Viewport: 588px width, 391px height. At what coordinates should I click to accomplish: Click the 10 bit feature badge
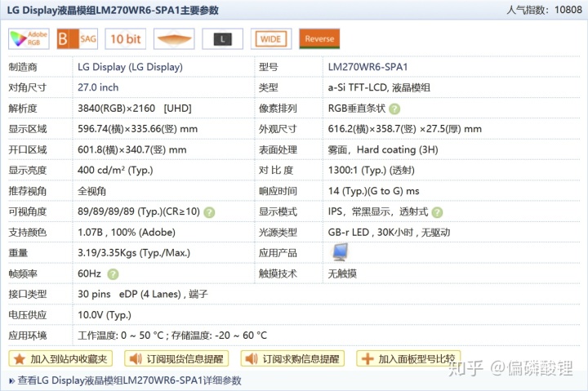[126, 38]
